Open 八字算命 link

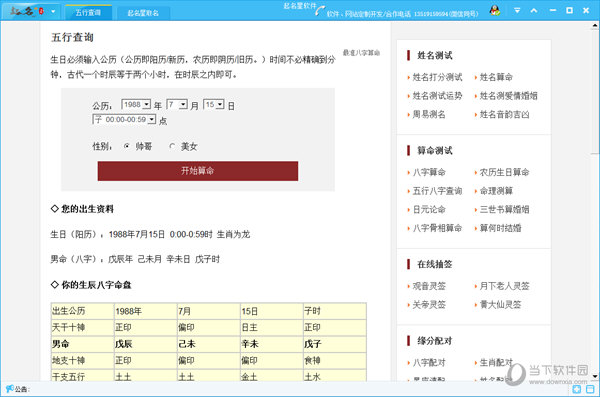tap(429, 172)
